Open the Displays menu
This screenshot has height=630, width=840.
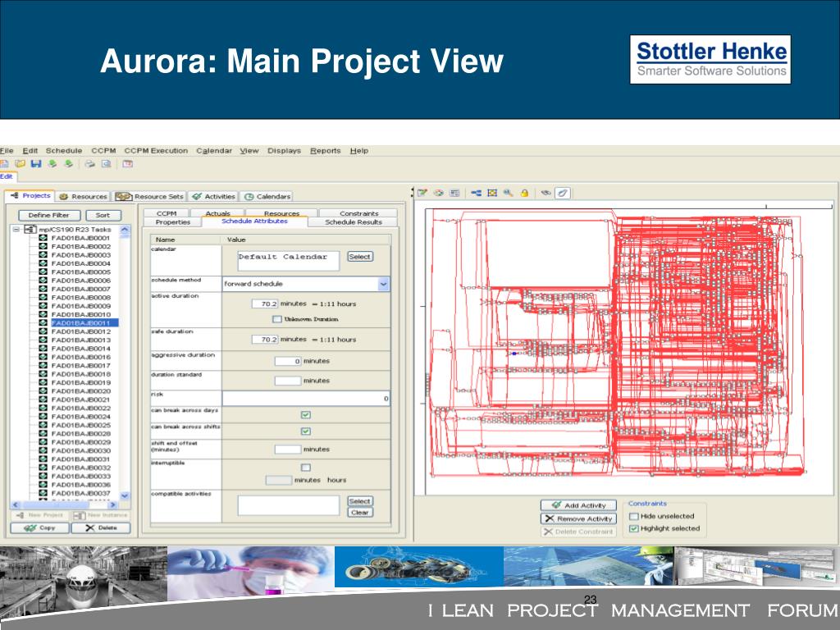tap(284, 151)
